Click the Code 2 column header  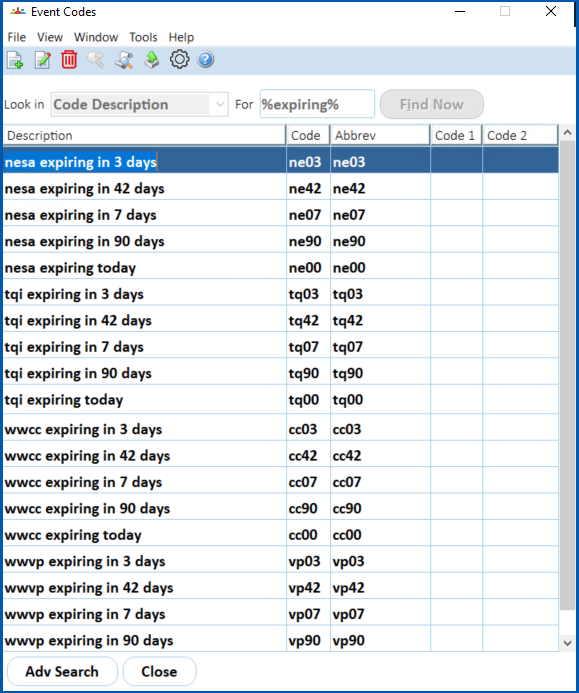(520, 135)
